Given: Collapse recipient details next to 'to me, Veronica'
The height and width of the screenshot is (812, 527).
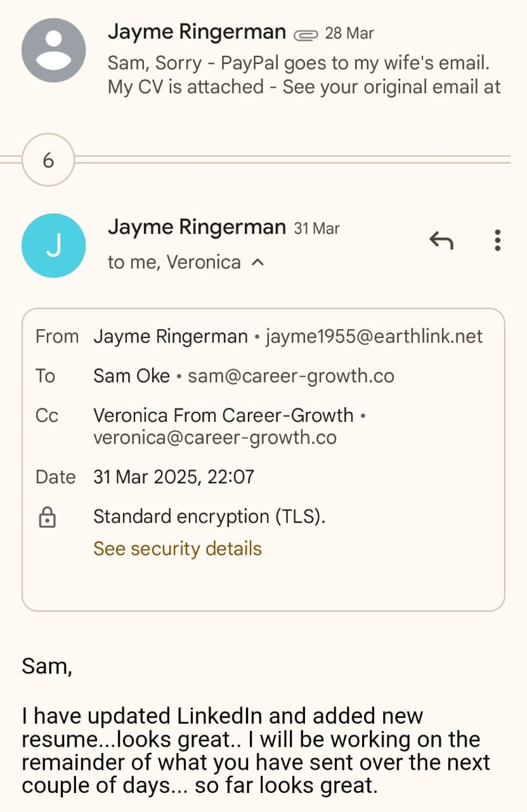Looking at the screenshot, I should coord(257,262).
